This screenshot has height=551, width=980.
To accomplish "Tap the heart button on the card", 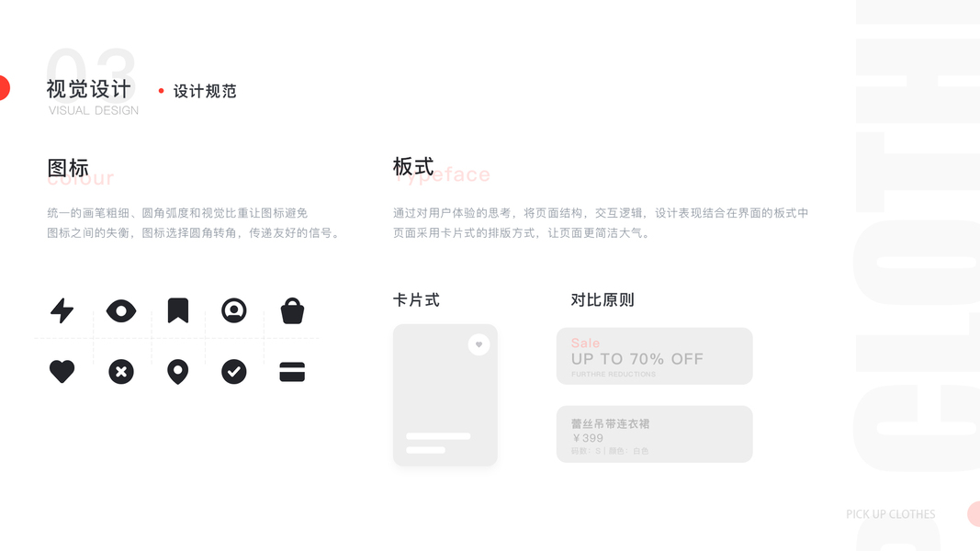I will point(479,344).
